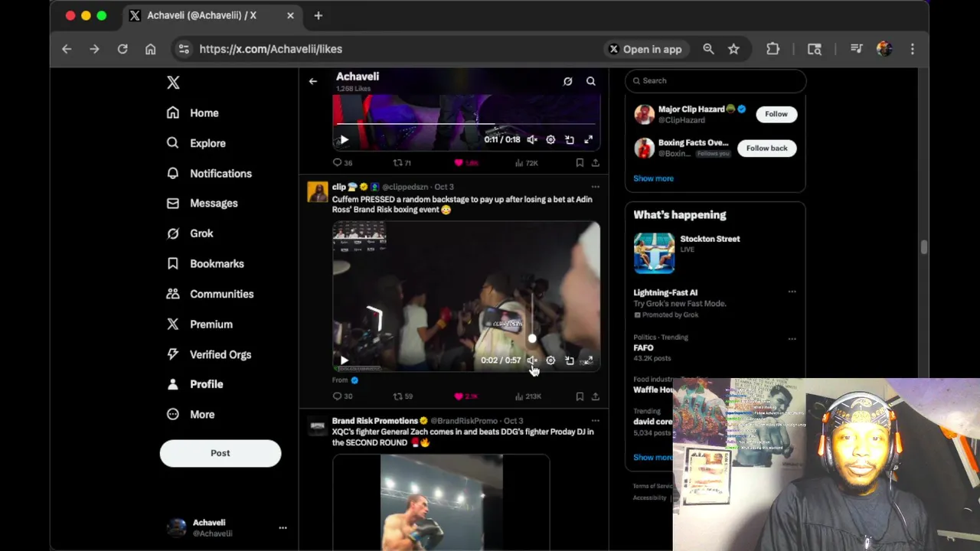Toggle picture-in-picture on top video
The height and width of the screenshot is (551, 980).
click(x=570, y=140)
